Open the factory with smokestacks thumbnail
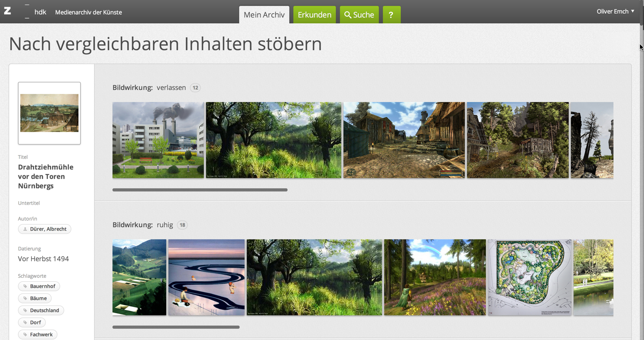The height and width of the screenshot is (340, 644). coord(158,140)
